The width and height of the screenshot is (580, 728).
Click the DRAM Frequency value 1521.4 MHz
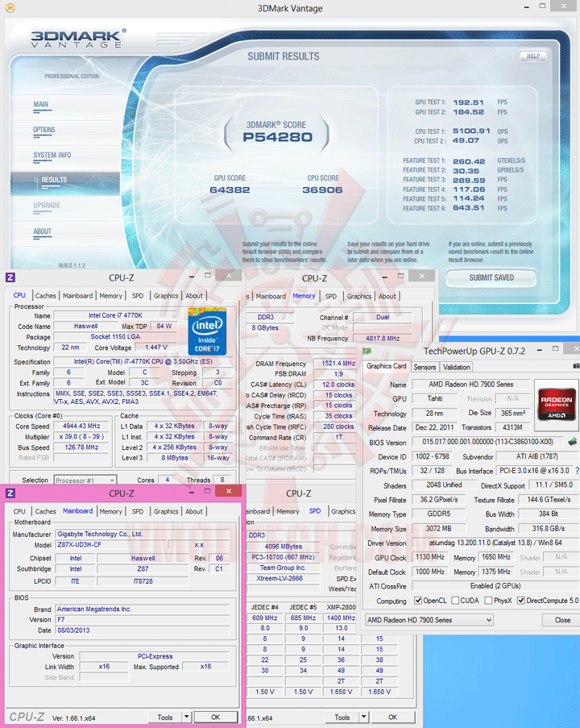click(338, 363)
